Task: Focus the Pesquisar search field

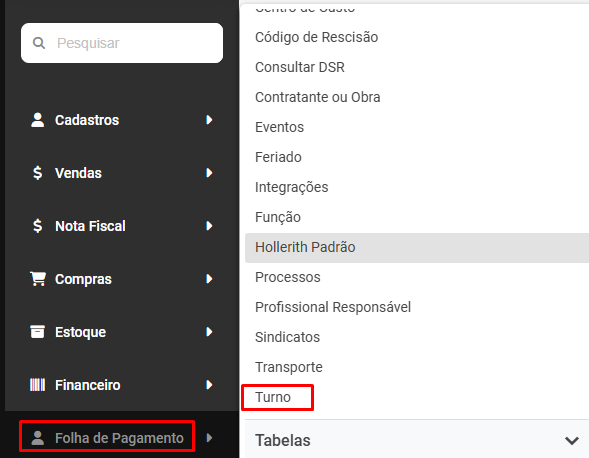Action: [122, 43]
